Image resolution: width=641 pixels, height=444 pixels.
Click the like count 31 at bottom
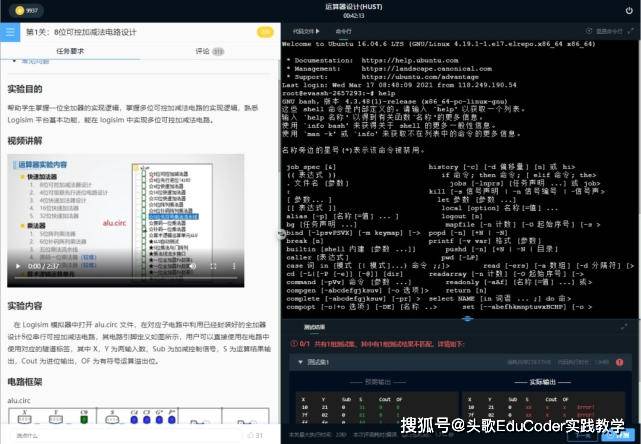click(255, 436)
